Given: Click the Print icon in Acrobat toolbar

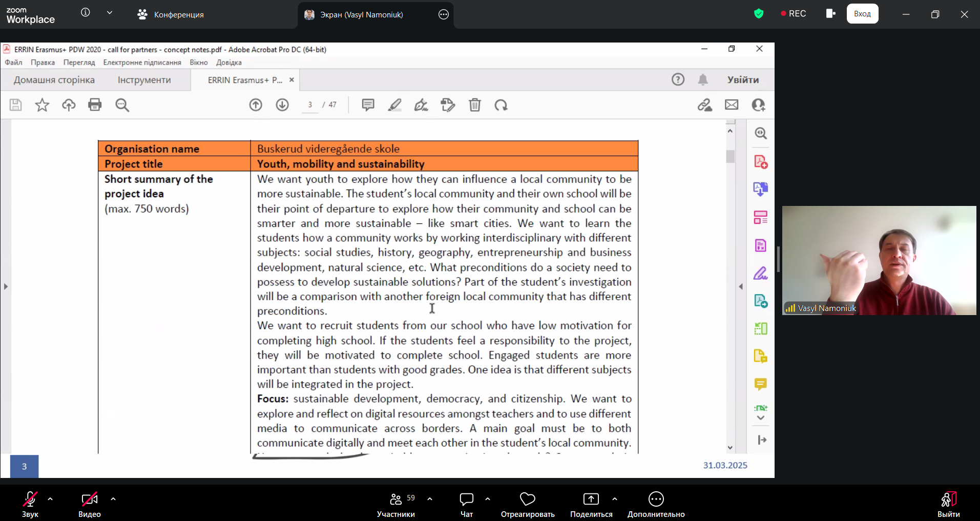Looking at the screenshot, I should coord(95,105).
